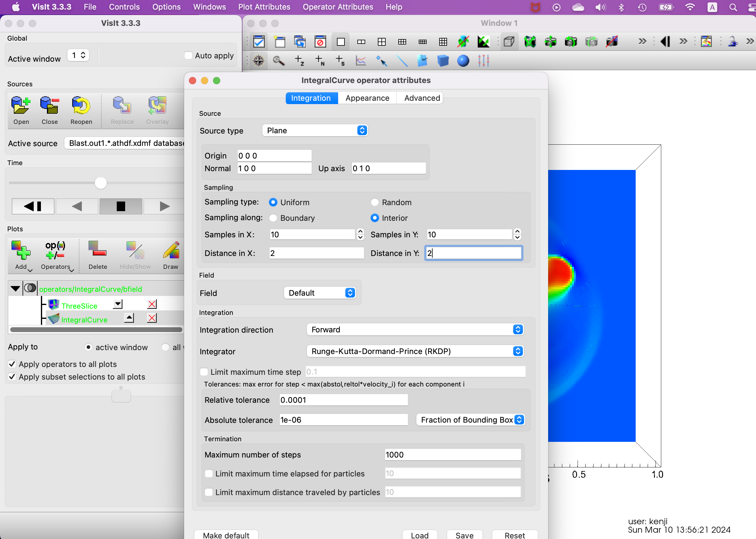The height and width of the screenshot is (539, 756).
Task: Select the spreadsheet pick tool (+S)
Action: (340, 61)
